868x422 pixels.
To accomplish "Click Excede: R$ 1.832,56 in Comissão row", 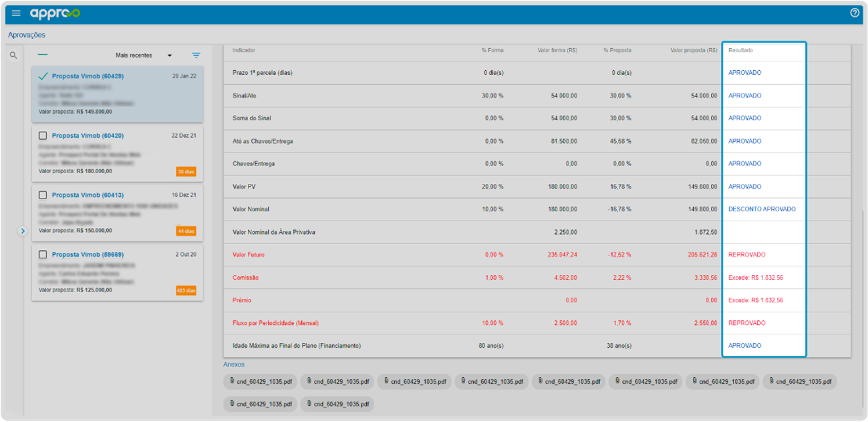I will coord(756,278).
